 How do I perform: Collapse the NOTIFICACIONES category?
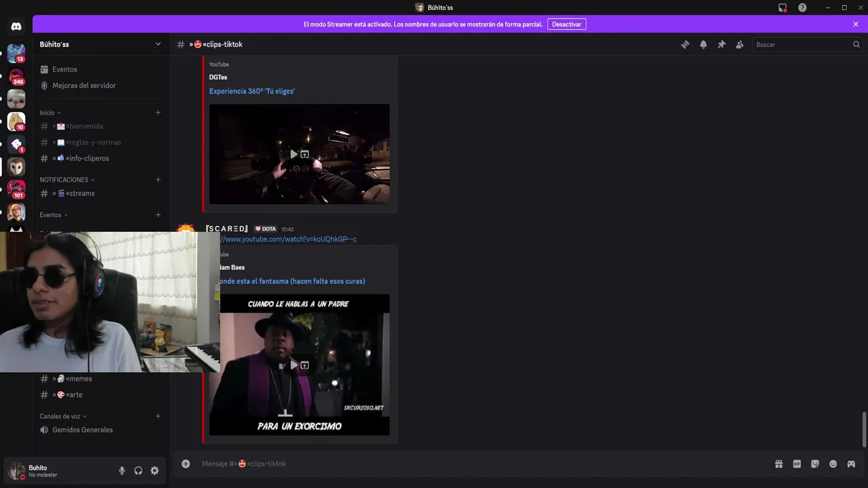(67, 180)
